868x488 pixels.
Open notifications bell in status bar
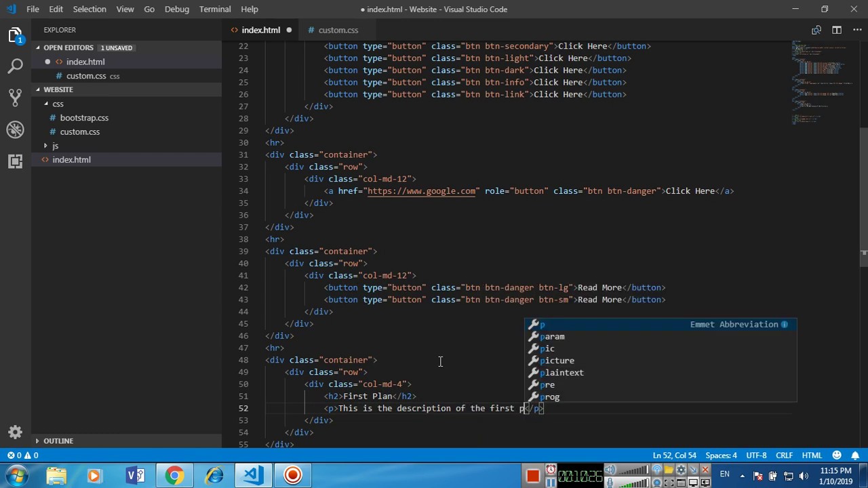pyautogui.click(x=855, y=455)
